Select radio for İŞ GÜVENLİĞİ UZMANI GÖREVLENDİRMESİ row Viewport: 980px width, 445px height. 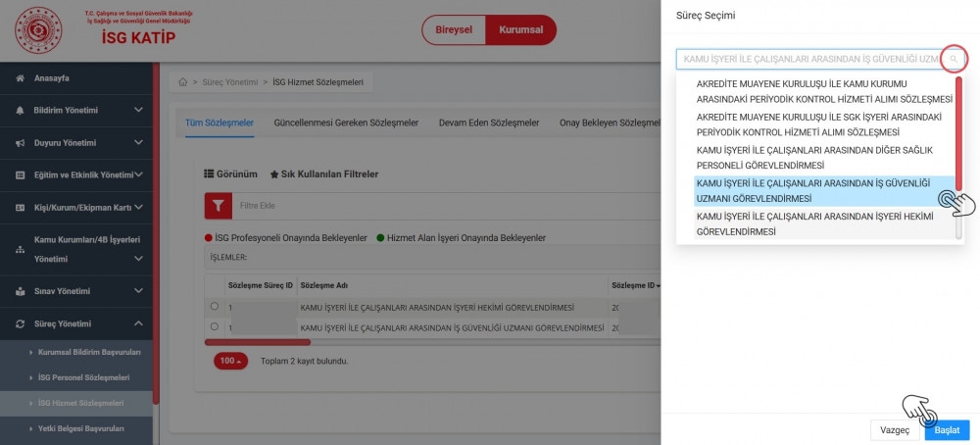pos(215,326)
